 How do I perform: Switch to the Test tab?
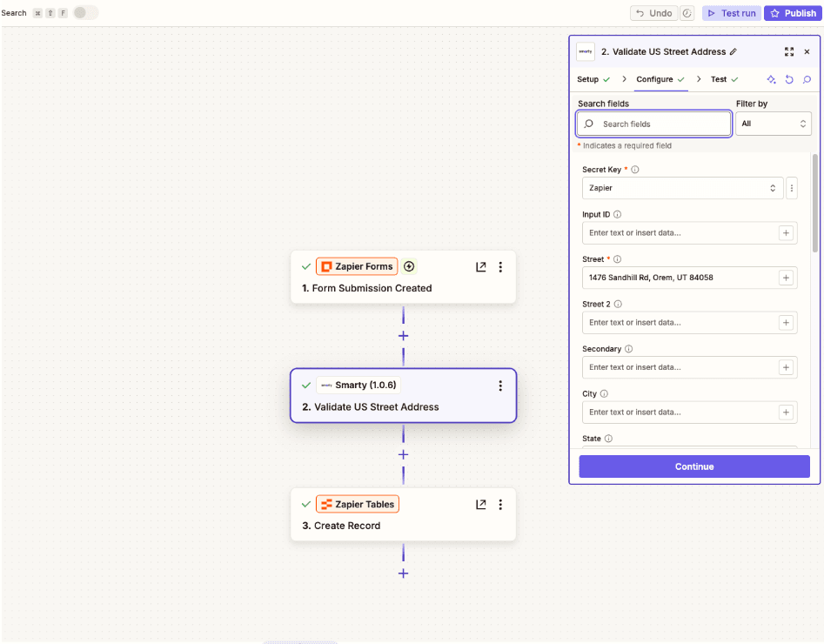coord(724,79)
